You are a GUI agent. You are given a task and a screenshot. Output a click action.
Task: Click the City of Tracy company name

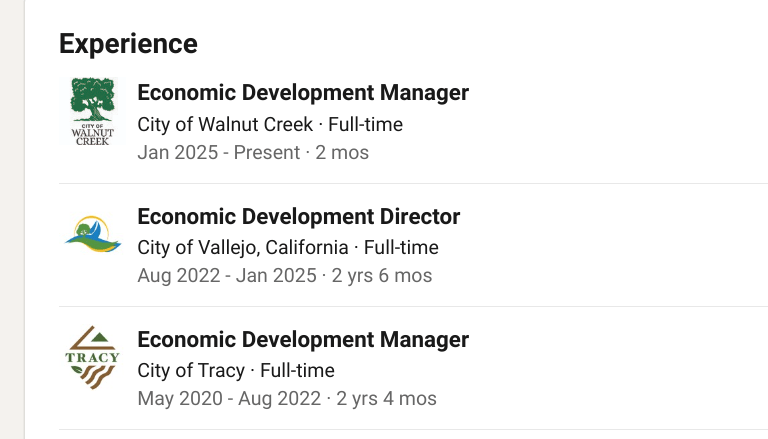click(191, 370)
